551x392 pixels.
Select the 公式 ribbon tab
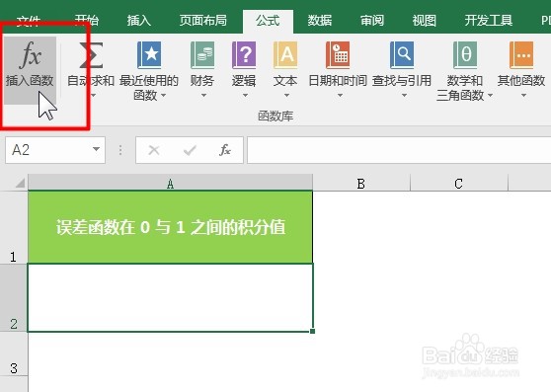point(268,21)
